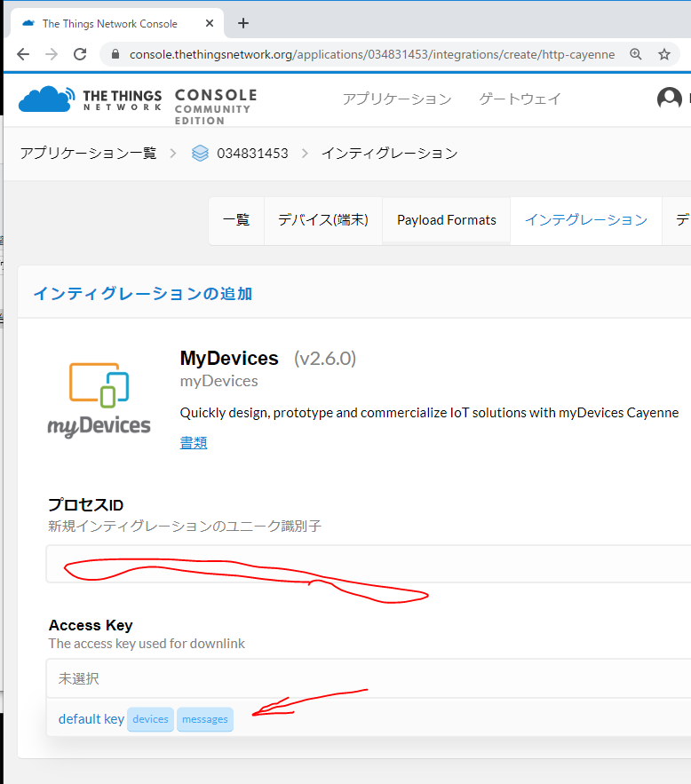Screen dimensions: 691x784
Task: Select the インテグレーション tab
Action: click(x=586, y=220)
